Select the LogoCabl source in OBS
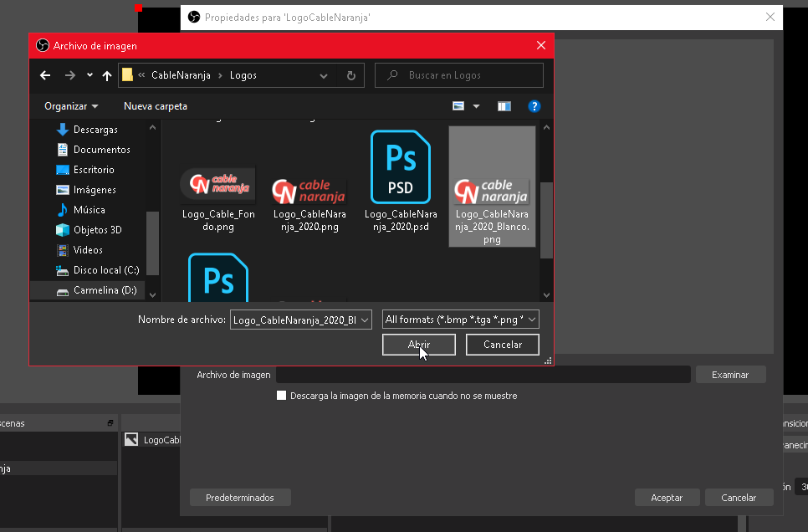This screenshot has height=532, width=808. pos(152,440)
